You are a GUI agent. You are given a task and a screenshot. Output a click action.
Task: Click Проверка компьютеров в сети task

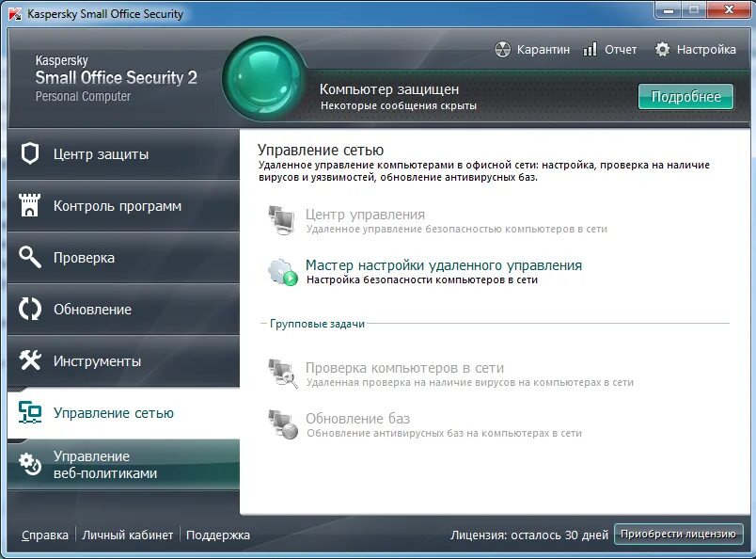pos(404,368)
